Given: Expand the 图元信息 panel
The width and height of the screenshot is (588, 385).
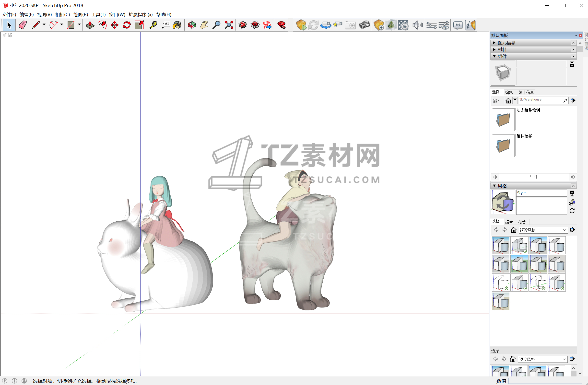Looking at the screenshot, I should tap(507, 43).
